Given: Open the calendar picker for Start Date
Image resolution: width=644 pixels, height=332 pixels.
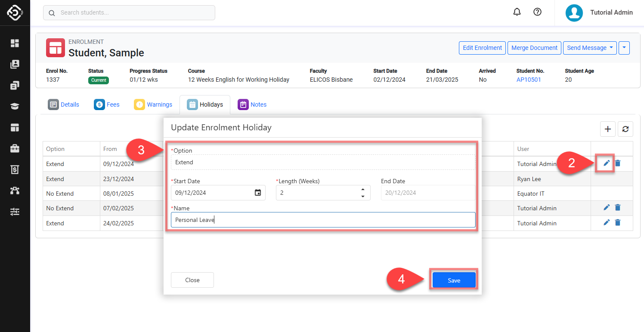Looking at the screenshot, I should coord(258,193).
